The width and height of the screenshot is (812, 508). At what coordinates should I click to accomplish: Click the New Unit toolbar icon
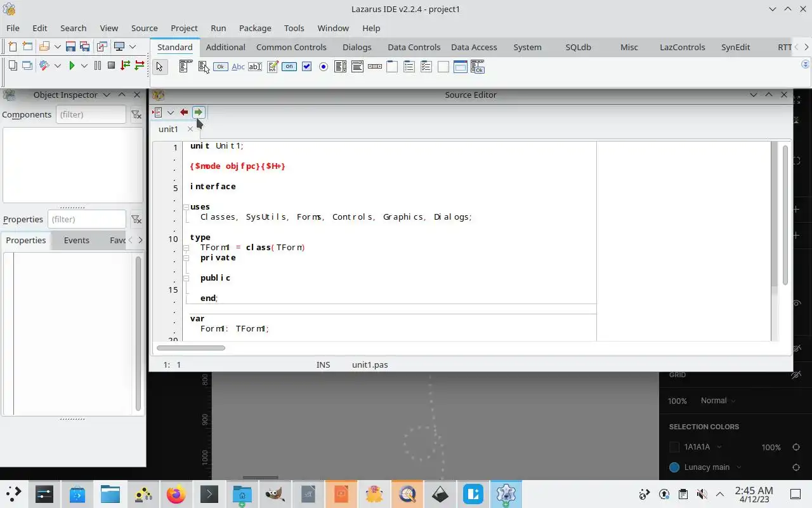pyautogui.click(x=12, y=46)
